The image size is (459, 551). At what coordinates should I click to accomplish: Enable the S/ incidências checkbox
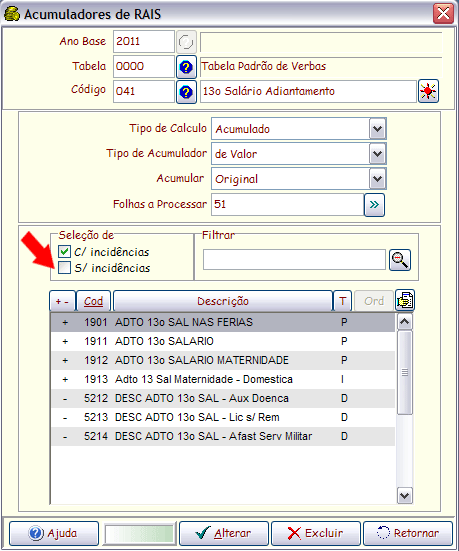pyautogui.click(x=64, y=268)
